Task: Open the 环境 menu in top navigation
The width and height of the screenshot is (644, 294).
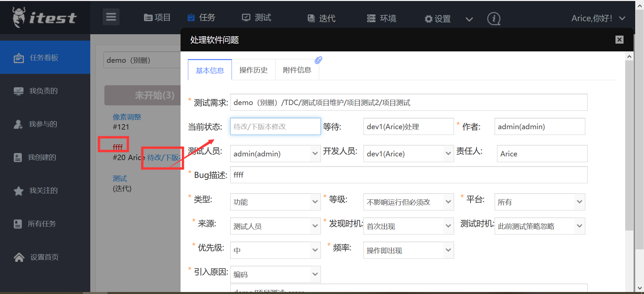Action: click(x=382, y=18)
